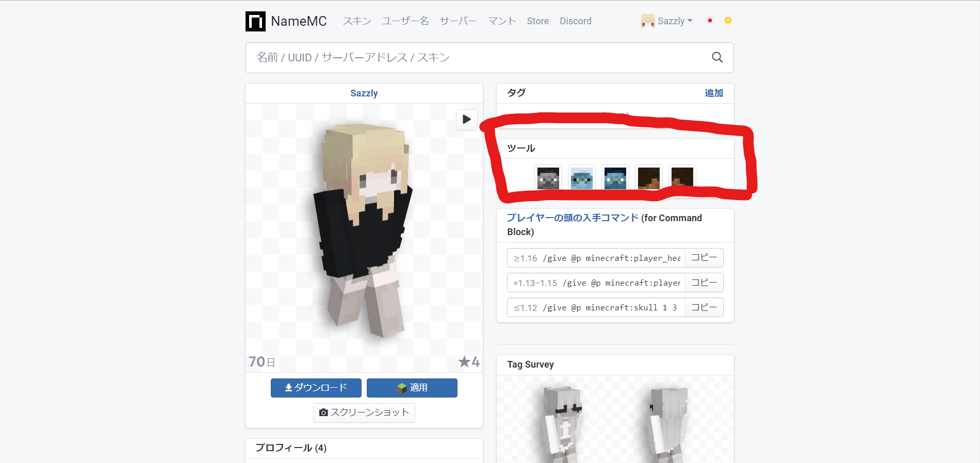Copy the ≤1.12 give command

pyautogui.click(x=704, y=307)
